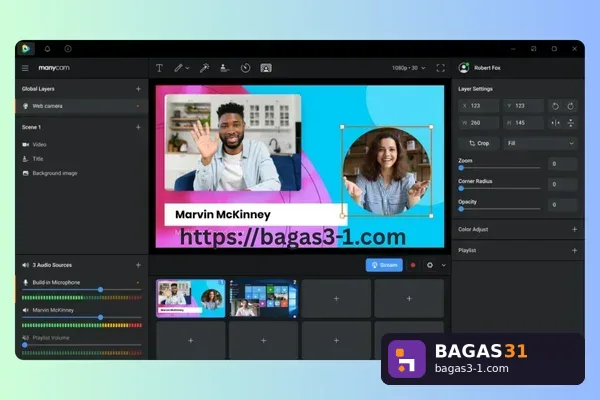Click the Zoom value field
Viewport: 600px width, 400px height.
[562, 164]
